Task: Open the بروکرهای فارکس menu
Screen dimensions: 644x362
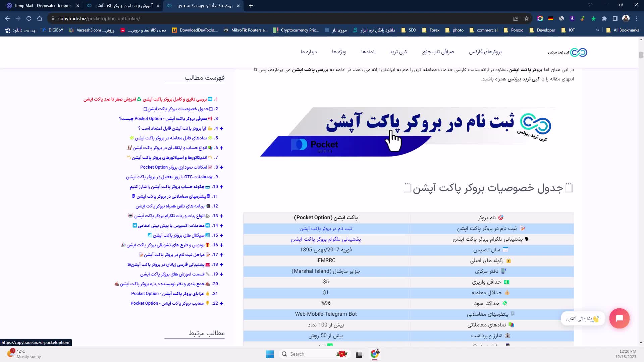Action: point(485,52)
